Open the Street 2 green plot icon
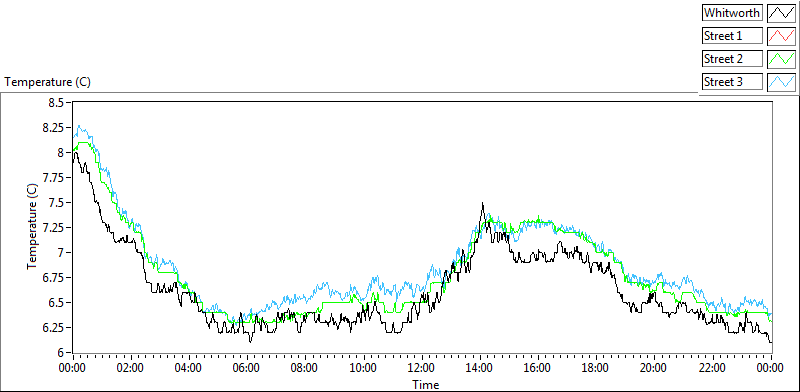The image size is (800, 392). click(x=781, y=59)
